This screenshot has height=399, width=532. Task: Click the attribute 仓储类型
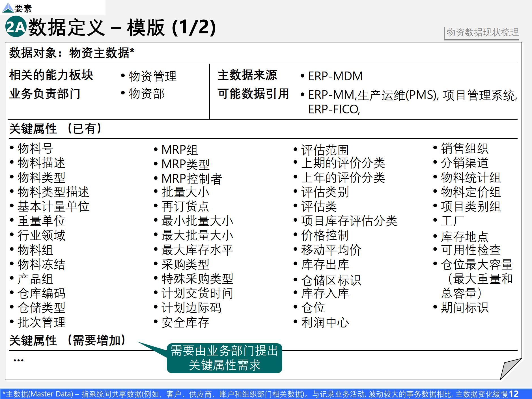(x=41, y=308)
